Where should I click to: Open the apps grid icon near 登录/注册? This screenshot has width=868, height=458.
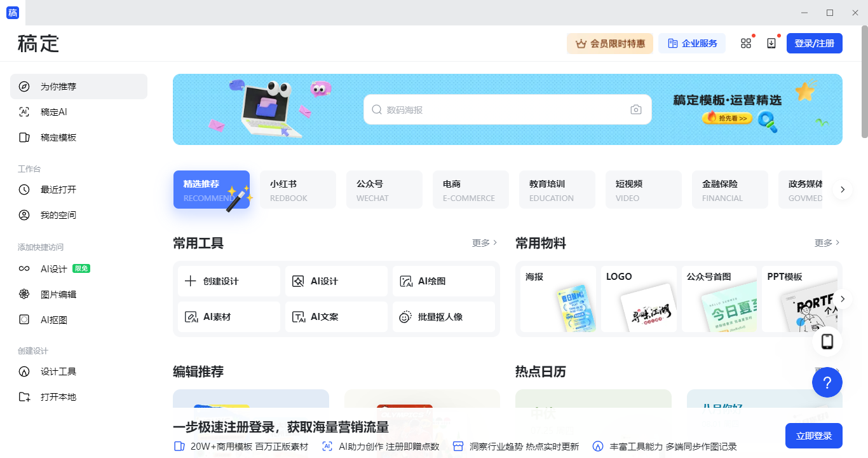(746, 43)
